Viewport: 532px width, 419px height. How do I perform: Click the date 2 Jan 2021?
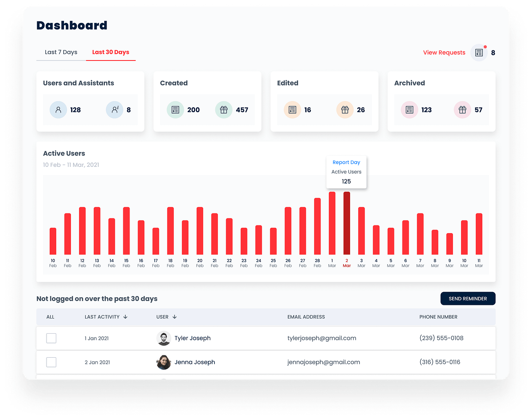(97, 362)
